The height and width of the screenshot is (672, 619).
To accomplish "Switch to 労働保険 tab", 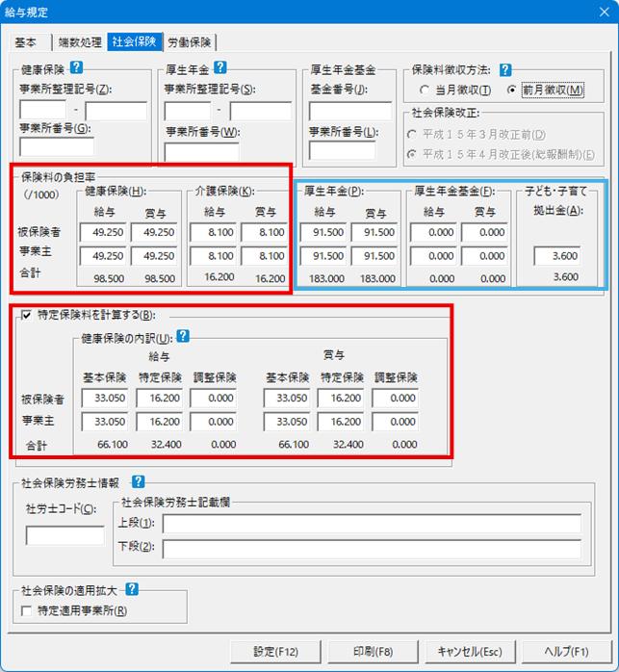I will click(190, 43).
